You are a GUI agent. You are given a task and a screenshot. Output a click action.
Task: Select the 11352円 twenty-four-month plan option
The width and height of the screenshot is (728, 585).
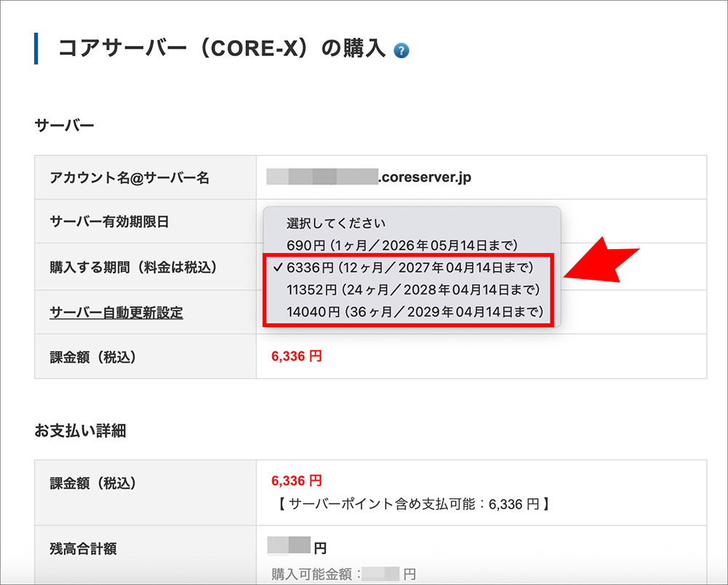tap(414, 291)
